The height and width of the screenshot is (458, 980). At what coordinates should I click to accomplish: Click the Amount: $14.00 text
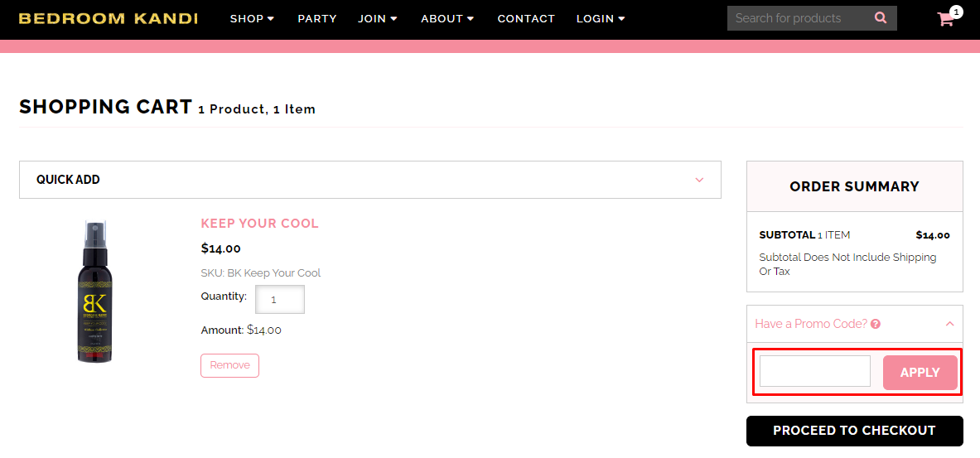tap(241, 330)
